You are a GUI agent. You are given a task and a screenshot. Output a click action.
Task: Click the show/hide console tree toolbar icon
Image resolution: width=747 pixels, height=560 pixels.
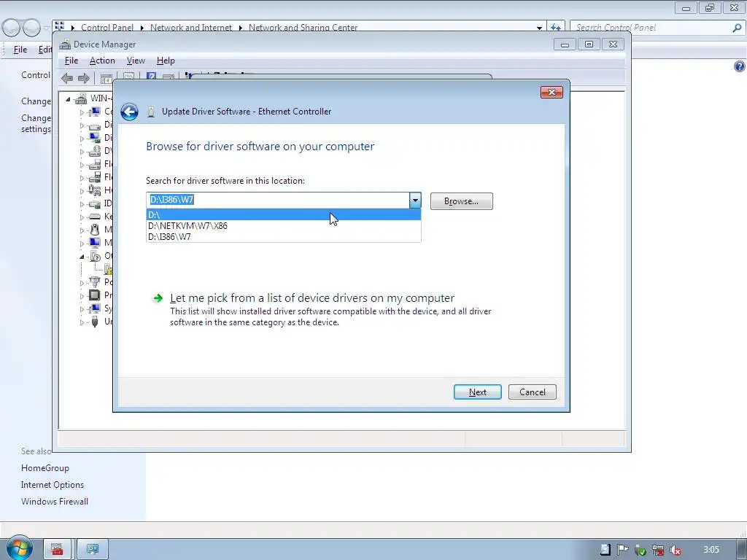[x=107, y=79]
